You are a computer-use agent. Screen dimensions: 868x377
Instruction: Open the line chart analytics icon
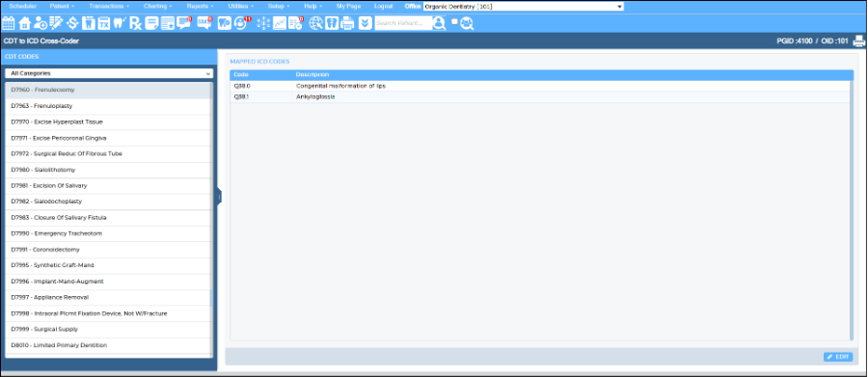click(280, 23)
